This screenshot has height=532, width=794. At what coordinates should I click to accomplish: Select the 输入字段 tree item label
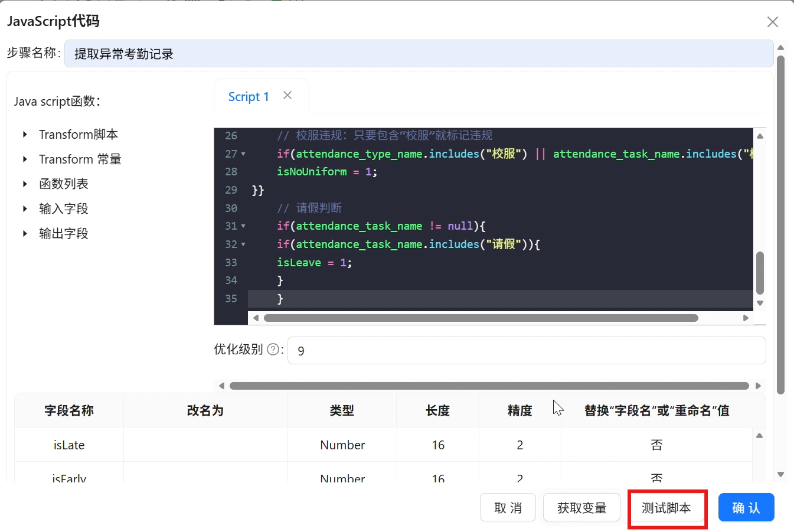pos(64,209)
